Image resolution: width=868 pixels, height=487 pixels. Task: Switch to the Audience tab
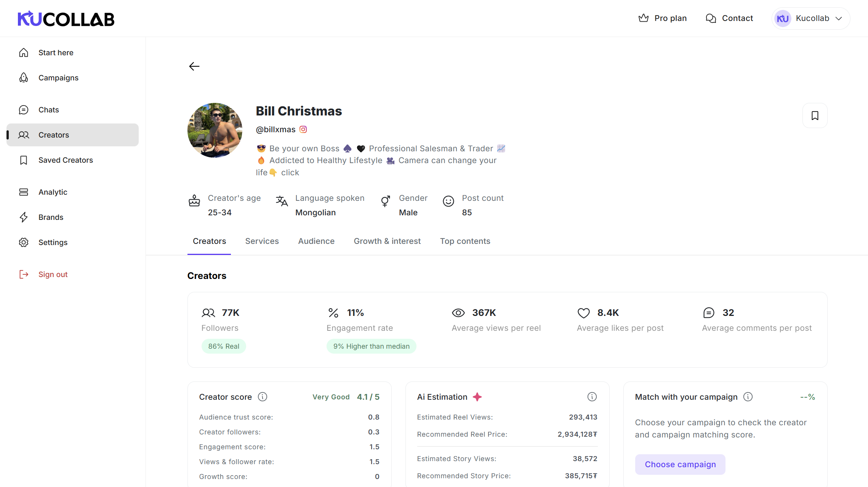tap(316, 241)
